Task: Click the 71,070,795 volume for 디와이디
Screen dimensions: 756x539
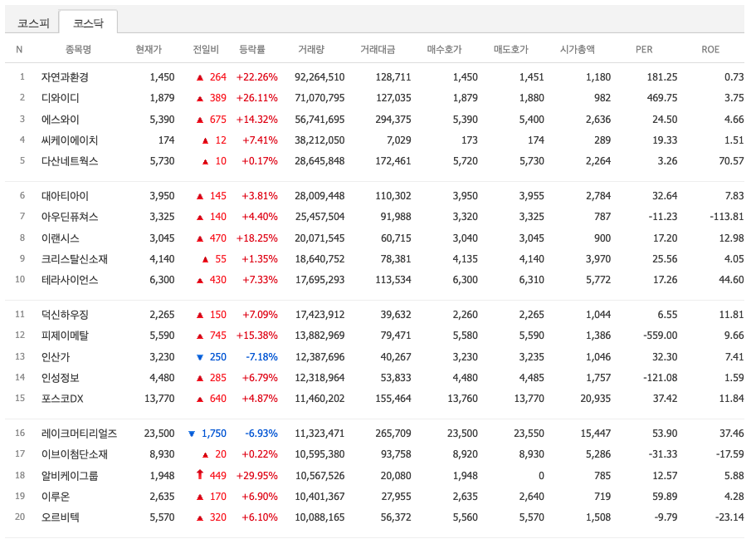Action: point(319,98)
